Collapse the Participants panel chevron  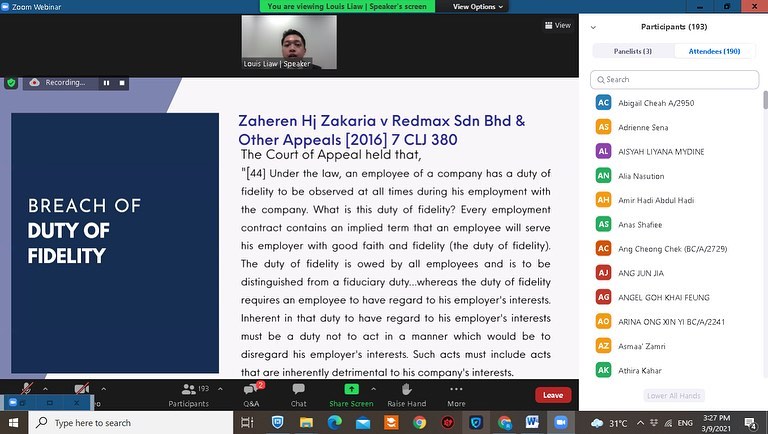coord(594,27)
